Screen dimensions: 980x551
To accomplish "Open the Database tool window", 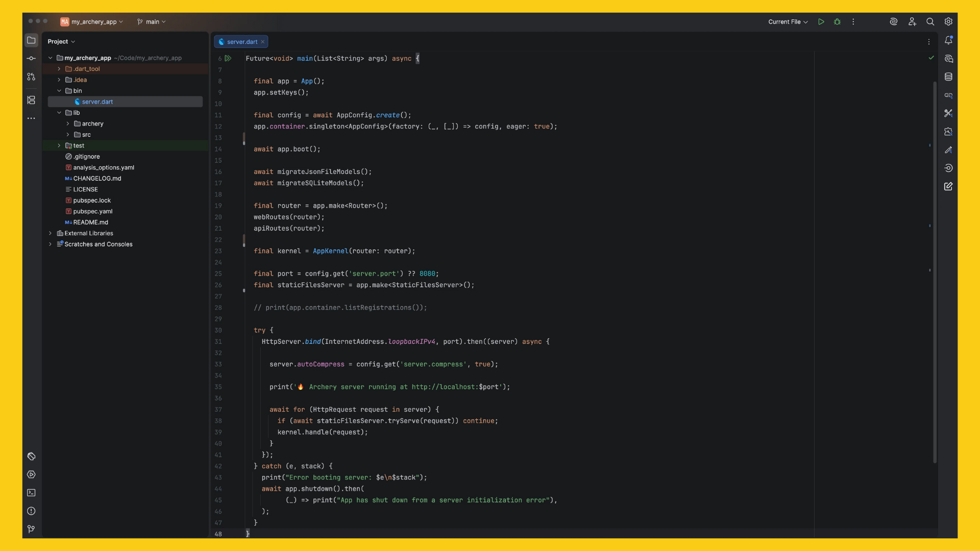I will [x=948, y=77].
